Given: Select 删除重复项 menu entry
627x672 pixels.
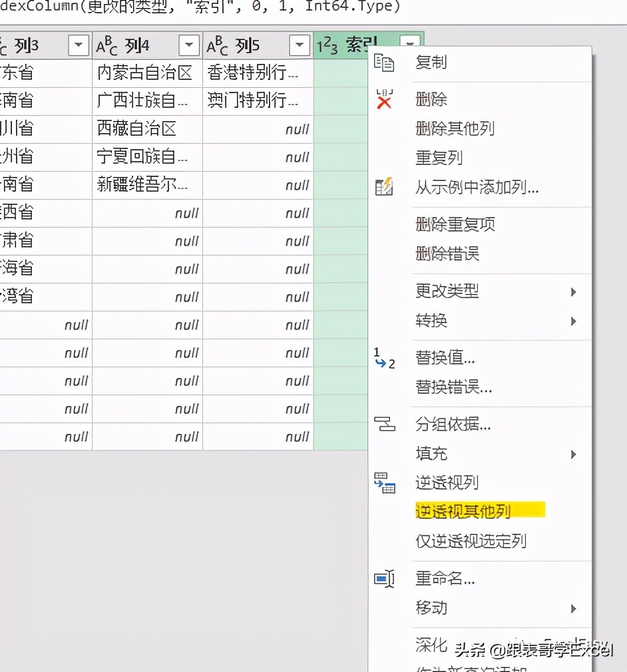Looking at the screenshot, I should tap(455, 224).
